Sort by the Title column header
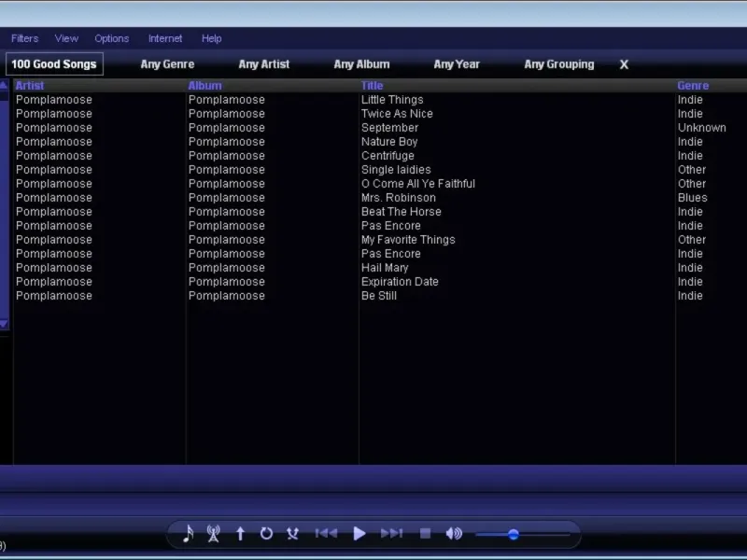This screenshot has height=560, width=747. pyautogui.click(x=372, y=86)
